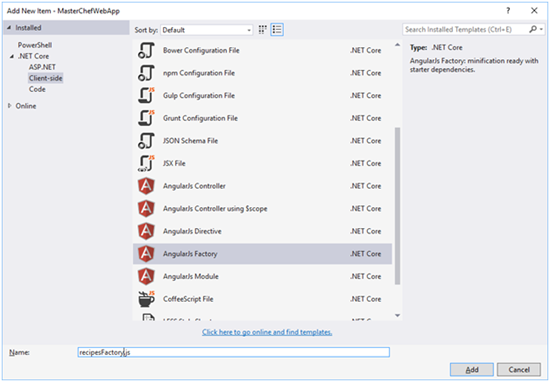This screenshot has height=382, width=550.
Task: Collapse the Installed category
Action: 9,28
